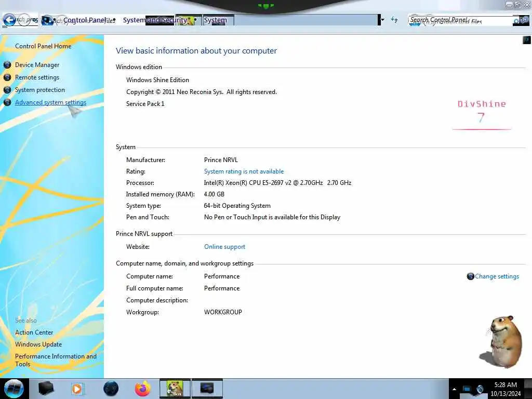Open Windows Update under See also

tap(38, 344)
